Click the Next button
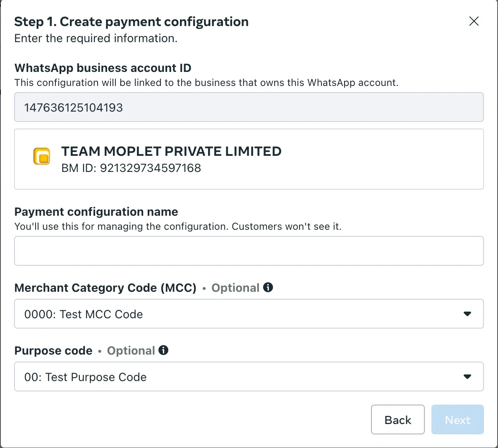Viewport: 498px width, 448px height. (457, 419)
